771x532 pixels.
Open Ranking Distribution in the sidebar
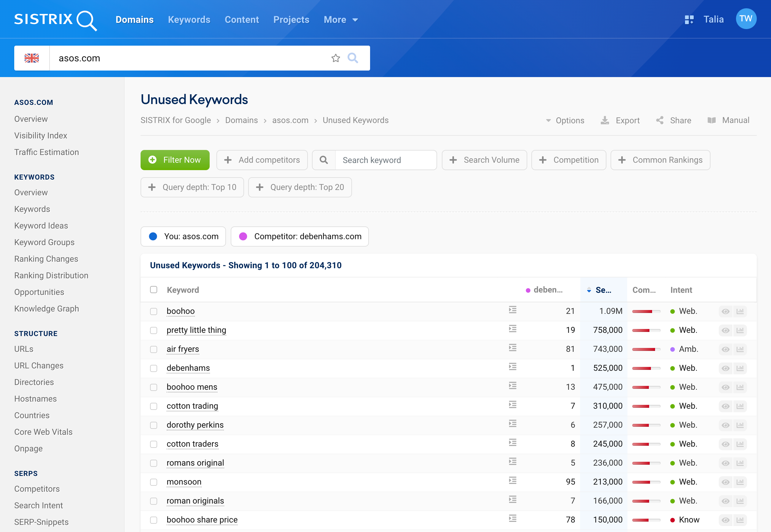coord(51,276)
